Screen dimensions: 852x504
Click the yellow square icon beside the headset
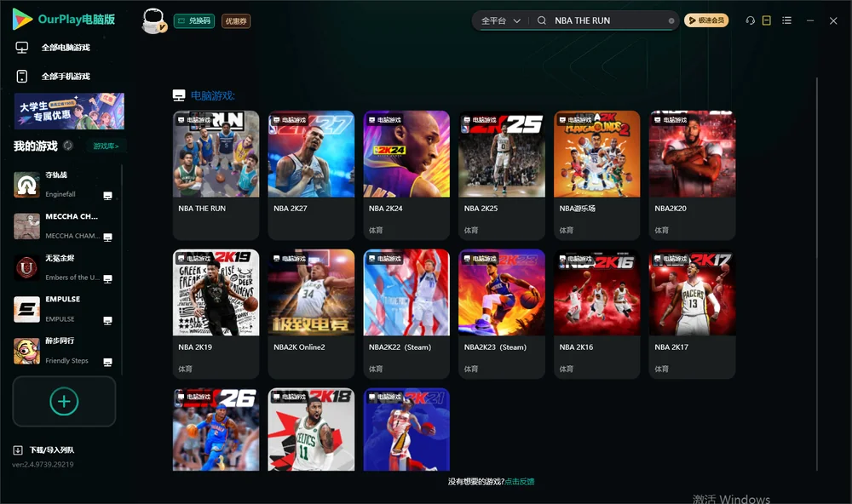point(767,20)
